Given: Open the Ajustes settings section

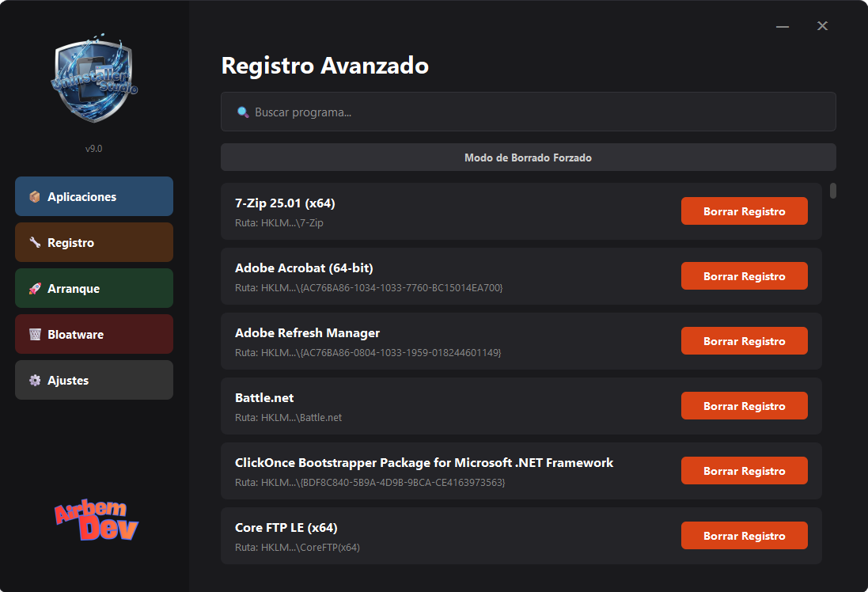Looking at the screenshot, I should pyautogui.click(x=94, y=381).
